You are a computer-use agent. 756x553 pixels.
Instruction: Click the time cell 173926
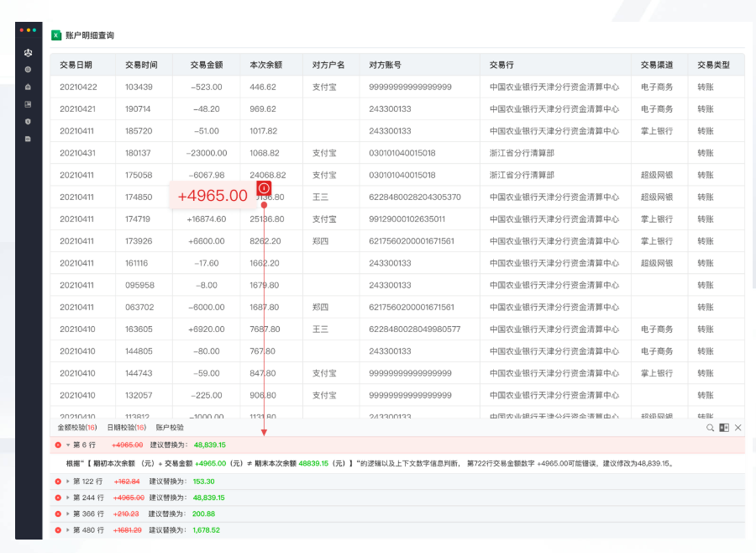tap(139, 241)
